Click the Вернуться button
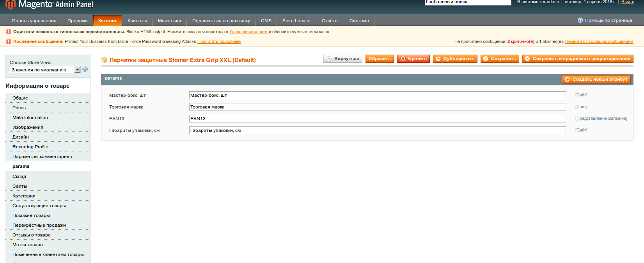The image size is (644, 263). tap(343, 59)
